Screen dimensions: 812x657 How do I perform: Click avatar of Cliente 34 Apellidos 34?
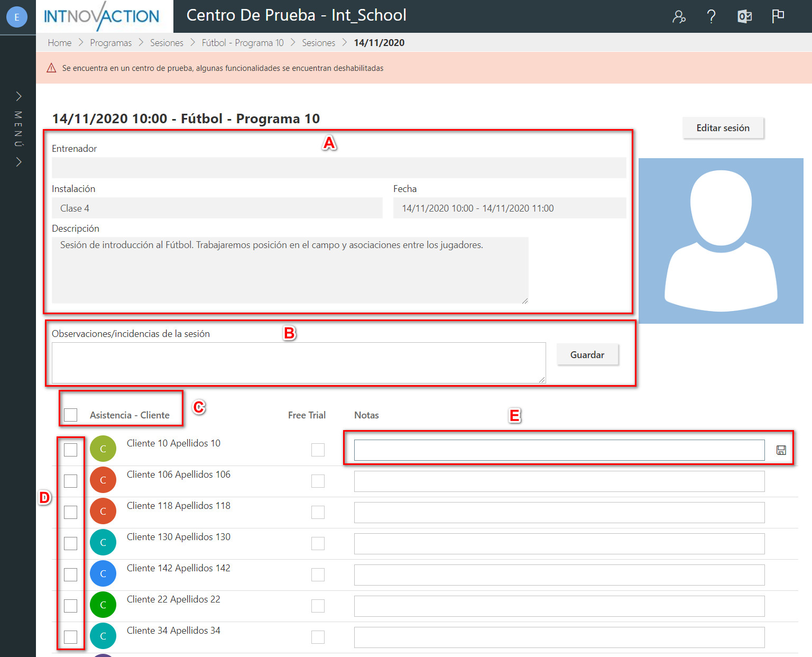point(103,636)
